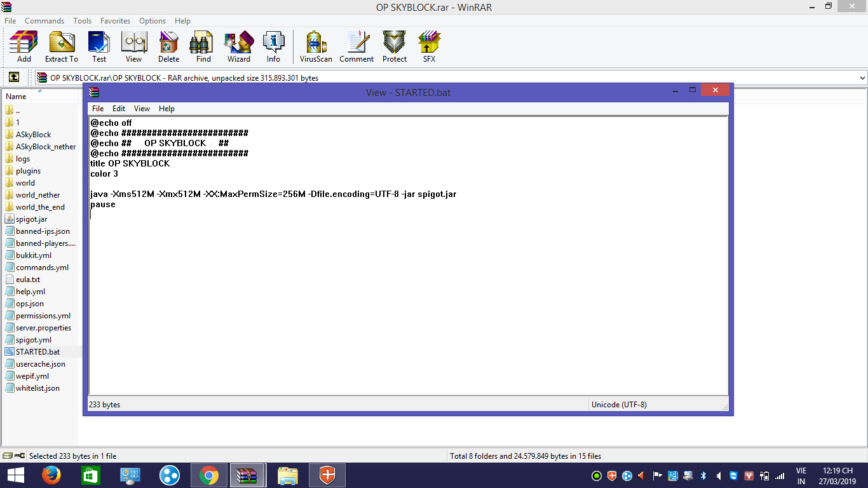
Task: Launch the Wizard tool
Action: [x=239, y=47]
